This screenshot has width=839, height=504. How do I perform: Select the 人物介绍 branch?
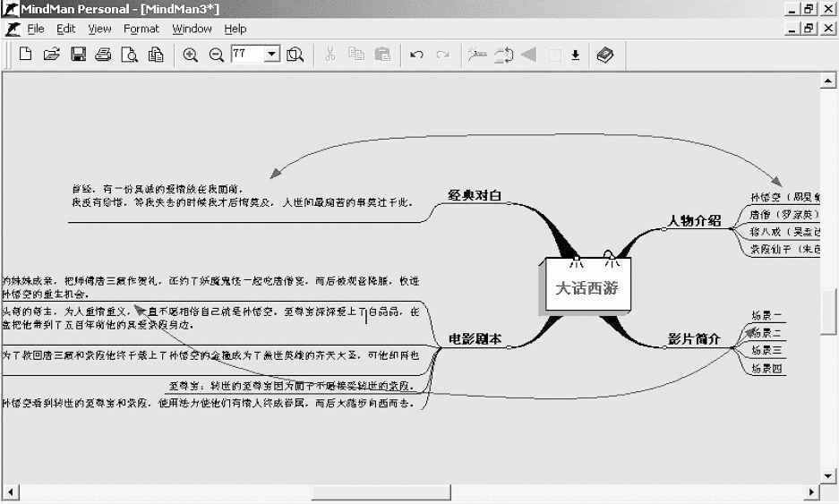click(695, 220)
